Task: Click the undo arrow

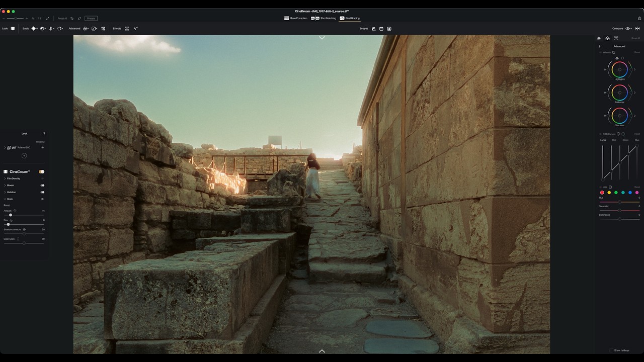Action: click(72, 18)
